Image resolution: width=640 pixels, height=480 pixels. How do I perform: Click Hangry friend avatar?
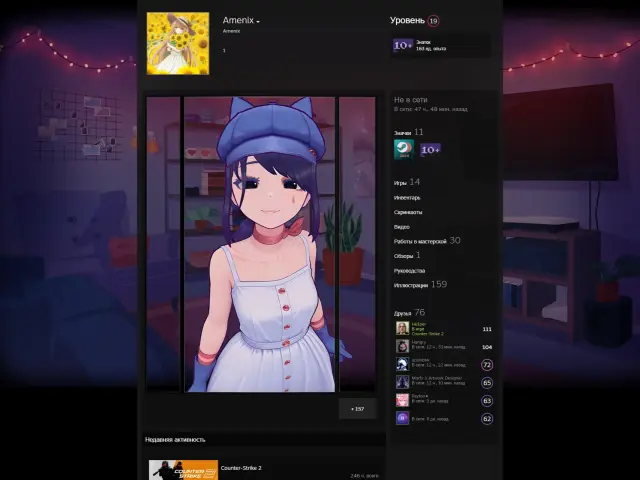[402, 346]
